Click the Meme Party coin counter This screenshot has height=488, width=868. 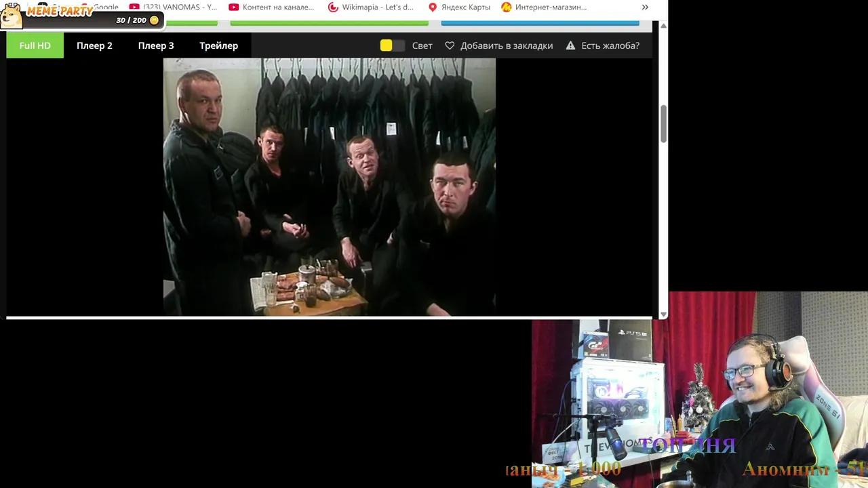(x=138, y=20)
